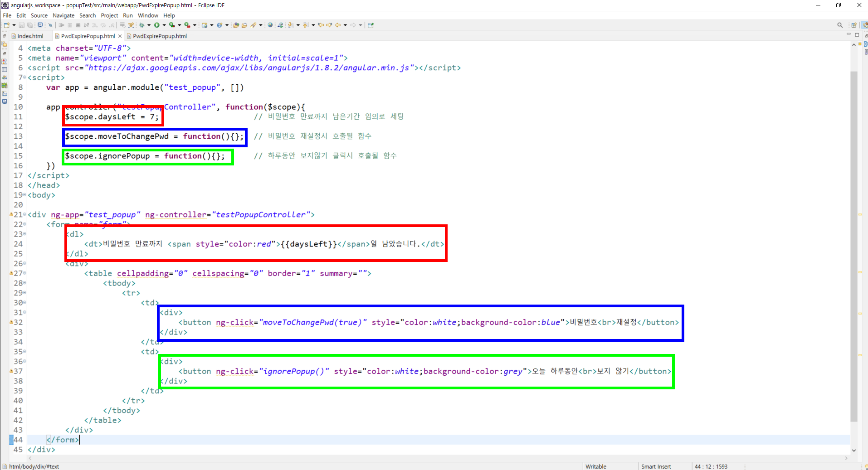Toggle the Pin Editor icon

(x=371, y=25)
